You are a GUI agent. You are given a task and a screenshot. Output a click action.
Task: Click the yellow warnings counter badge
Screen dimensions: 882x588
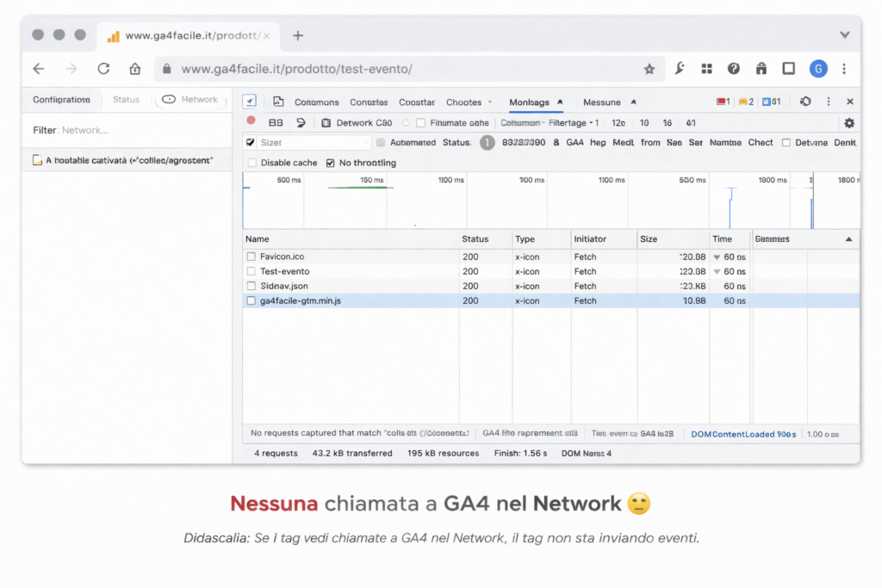click(x=746, y=102)
